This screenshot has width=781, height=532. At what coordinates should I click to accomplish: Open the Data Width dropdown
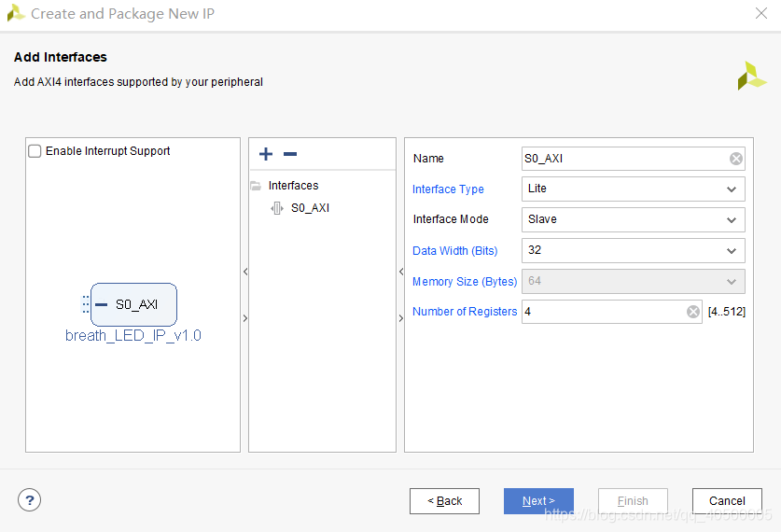(x=633, y=250)
